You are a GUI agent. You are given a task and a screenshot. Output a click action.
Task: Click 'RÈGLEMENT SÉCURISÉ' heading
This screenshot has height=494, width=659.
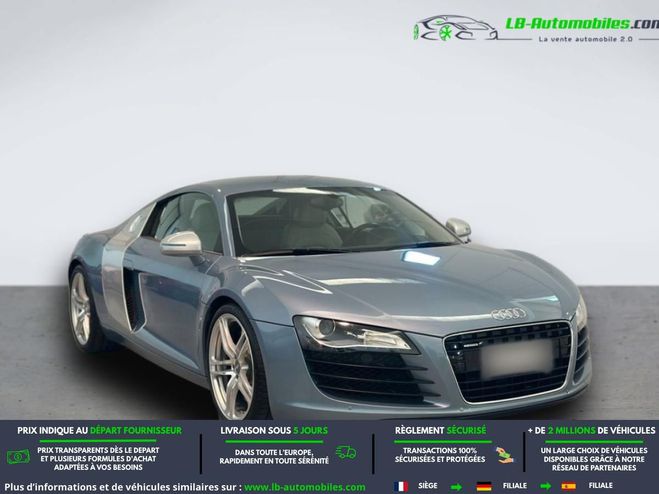click(440, 431)
